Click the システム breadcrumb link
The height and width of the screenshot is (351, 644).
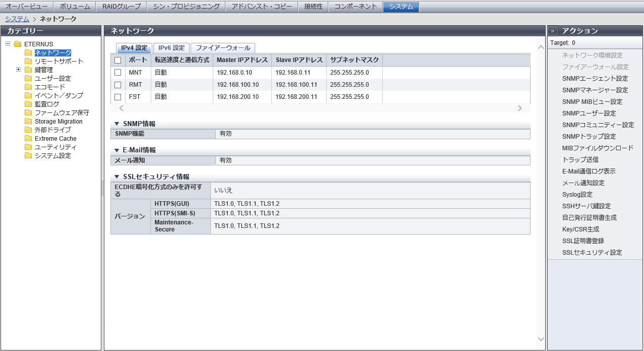point(17,19)
